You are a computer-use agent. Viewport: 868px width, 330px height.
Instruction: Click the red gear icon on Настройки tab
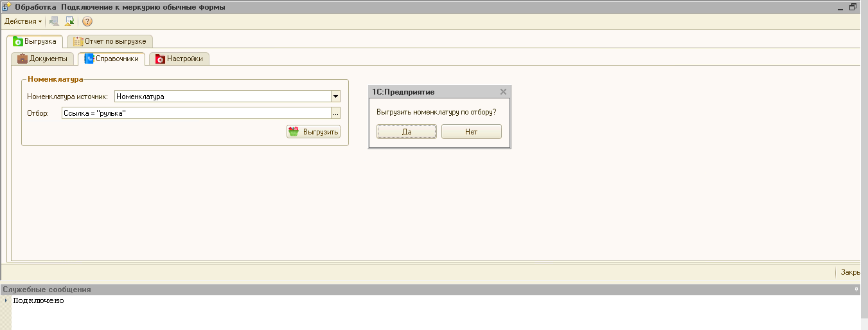[x=160, y=59]
